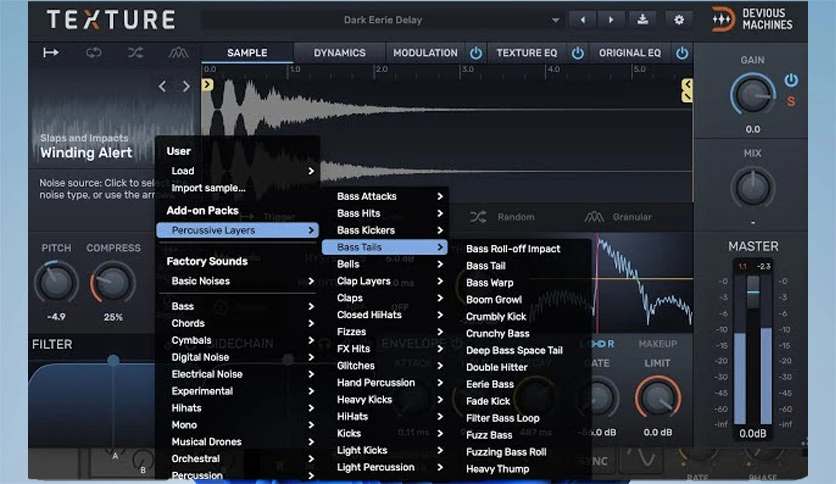Open Bass Kickers category
The height and width of the screenshot is (484, 836).
coord(384,230)
